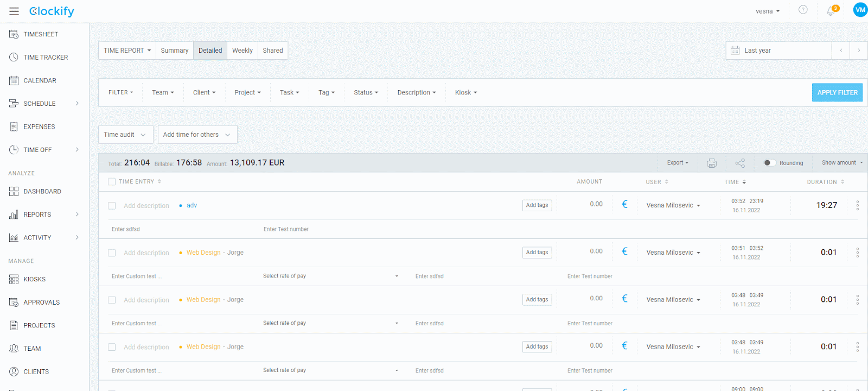Open the notifications bell
The image size is (868, 391).
click(831, 11)
